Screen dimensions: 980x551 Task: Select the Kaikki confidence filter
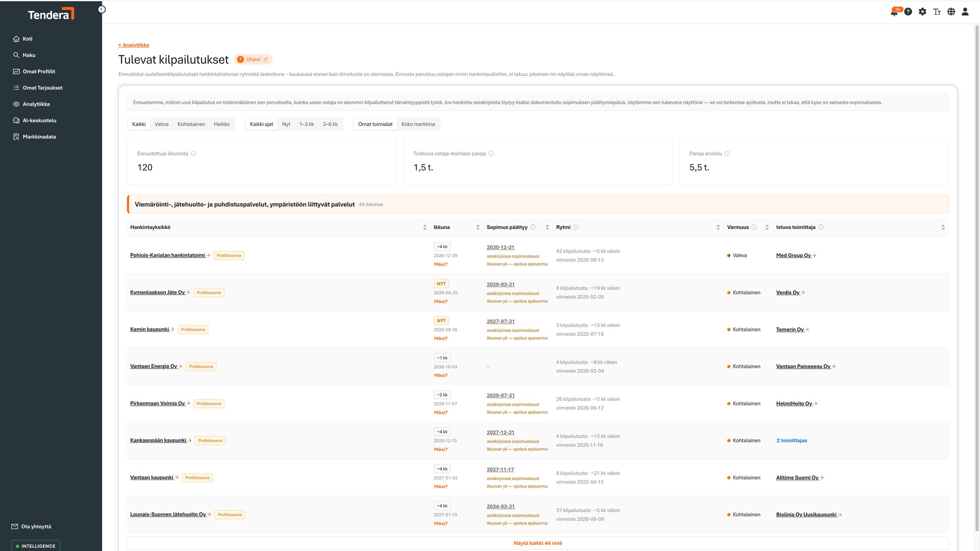139,124
